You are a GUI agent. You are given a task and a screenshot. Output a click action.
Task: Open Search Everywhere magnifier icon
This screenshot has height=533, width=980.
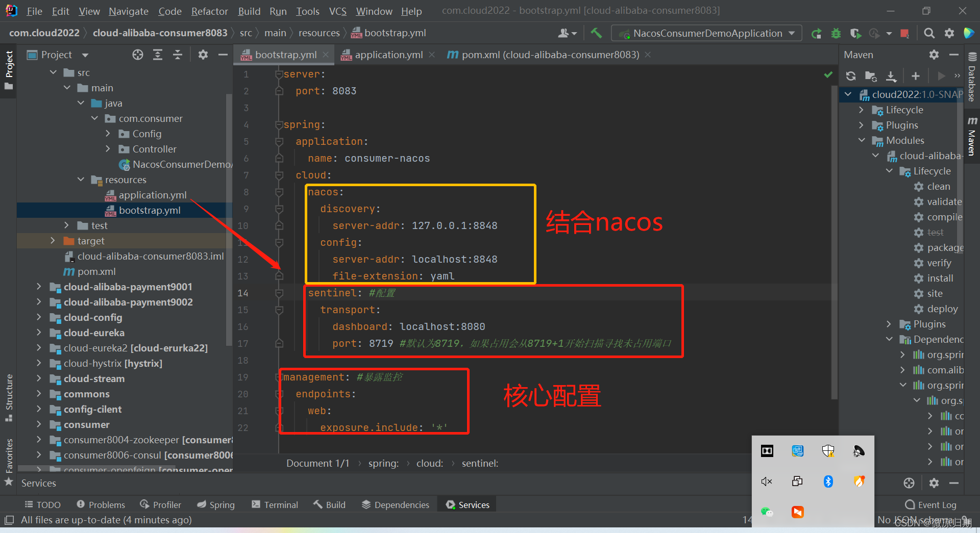coord(929,33)
